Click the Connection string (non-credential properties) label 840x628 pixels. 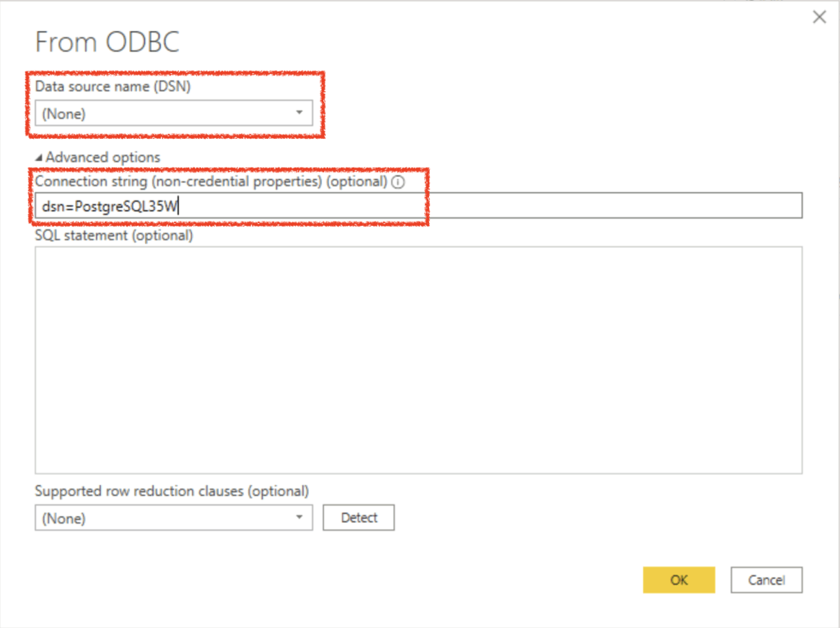tap(211, 181)
